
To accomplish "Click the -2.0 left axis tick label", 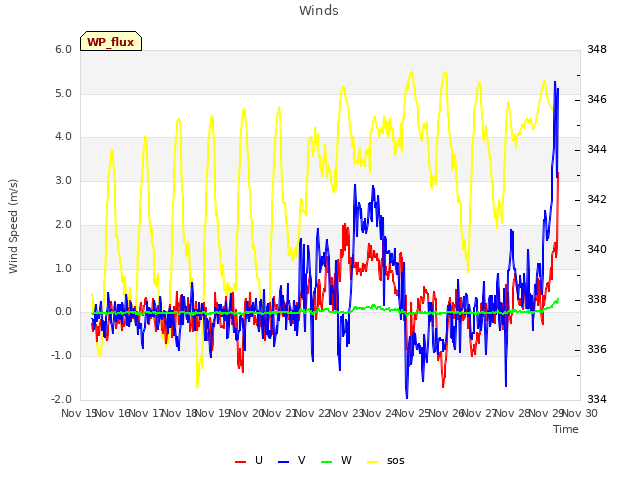I will [x=61, y=399].
